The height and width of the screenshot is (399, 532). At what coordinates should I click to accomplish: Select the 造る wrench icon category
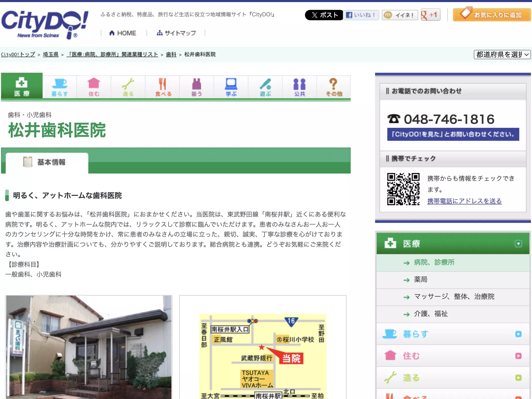[x=128, y=87]
